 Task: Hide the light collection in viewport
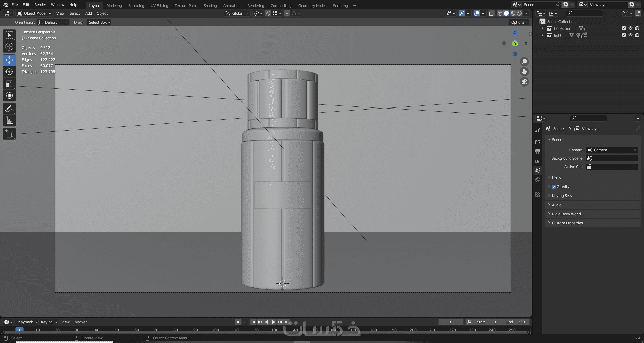point(630,35)
